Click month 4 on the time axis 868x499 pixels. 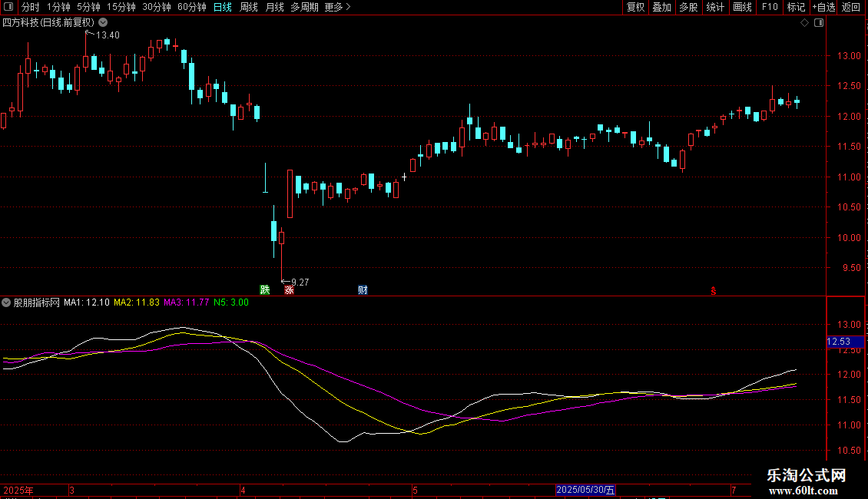(243, 490)
